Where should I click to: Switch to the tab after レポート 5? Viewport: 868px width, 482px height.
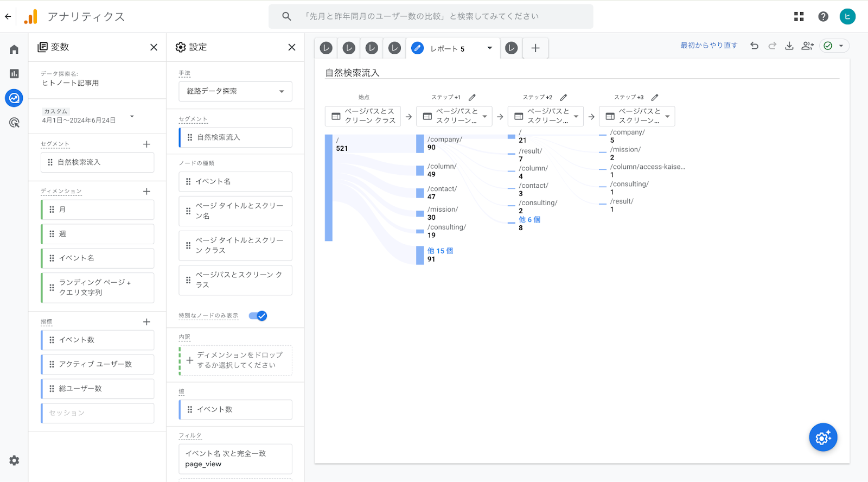512,48
